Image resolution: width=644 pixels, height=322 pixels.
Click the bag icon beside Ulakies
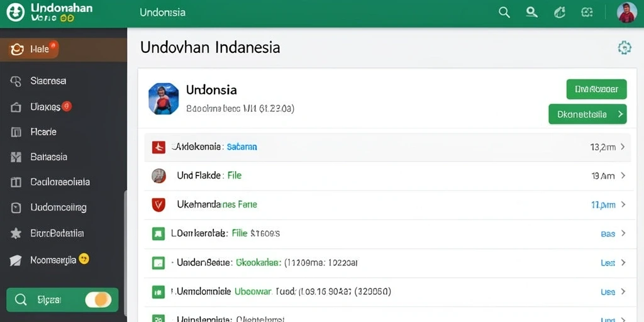tap(16, 107)
